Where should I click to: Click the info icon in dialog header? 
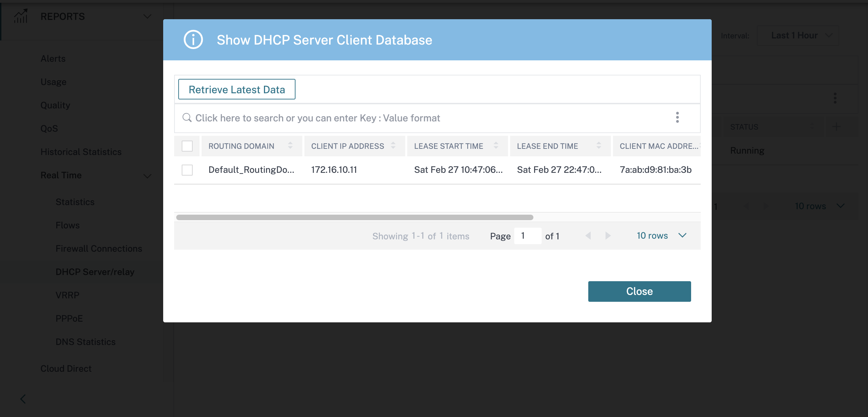[x=193, y=40]
